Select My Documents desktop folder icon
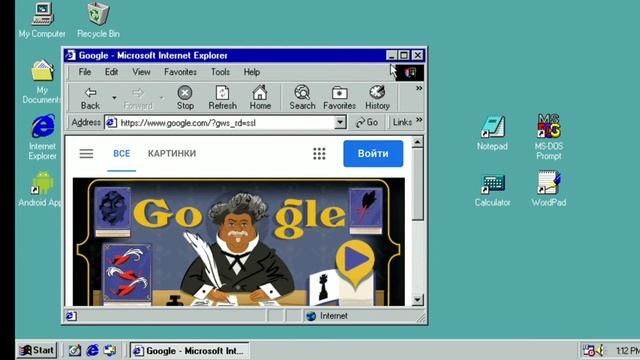This screenshot has width=640, height=360. (x=42, y=82)
